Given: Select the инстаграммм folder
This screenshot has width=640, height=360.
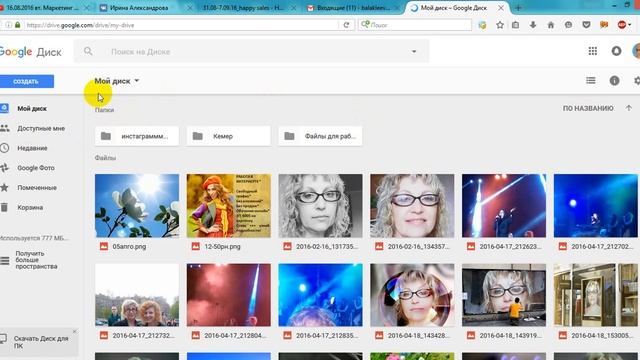Looking at the screenshot, I should (x=137, y=136).
